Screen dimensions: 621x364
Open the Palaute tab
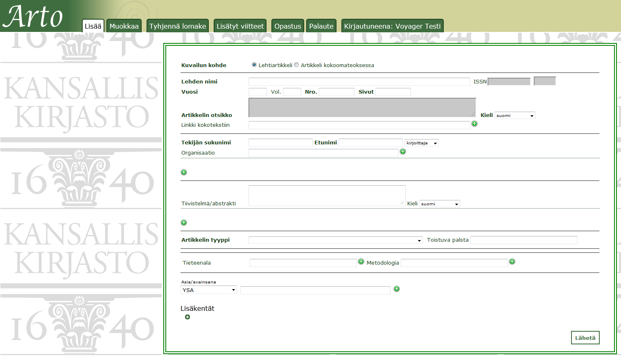click(321, 26)
